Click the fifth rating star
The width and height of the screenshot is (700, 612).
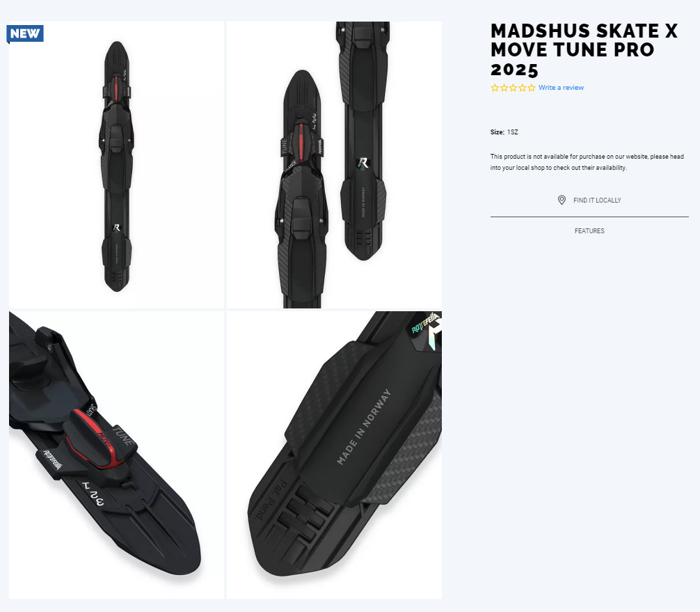[531, 88]
